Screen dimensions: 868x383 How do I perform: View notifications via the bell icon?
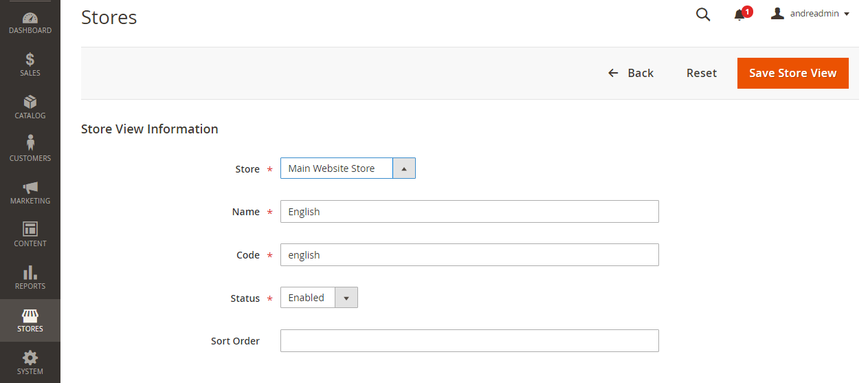coord(740,14)
